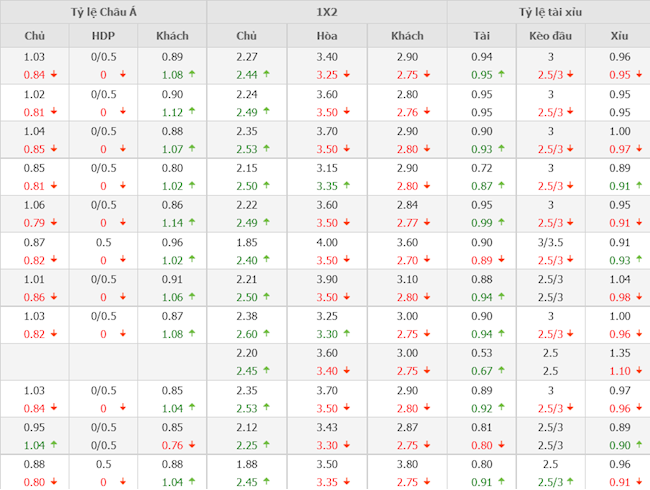The width and height of the screenshot is (650, 490).
Task: Click the green up arrow beside 1.14
Action: click(190, 223)
